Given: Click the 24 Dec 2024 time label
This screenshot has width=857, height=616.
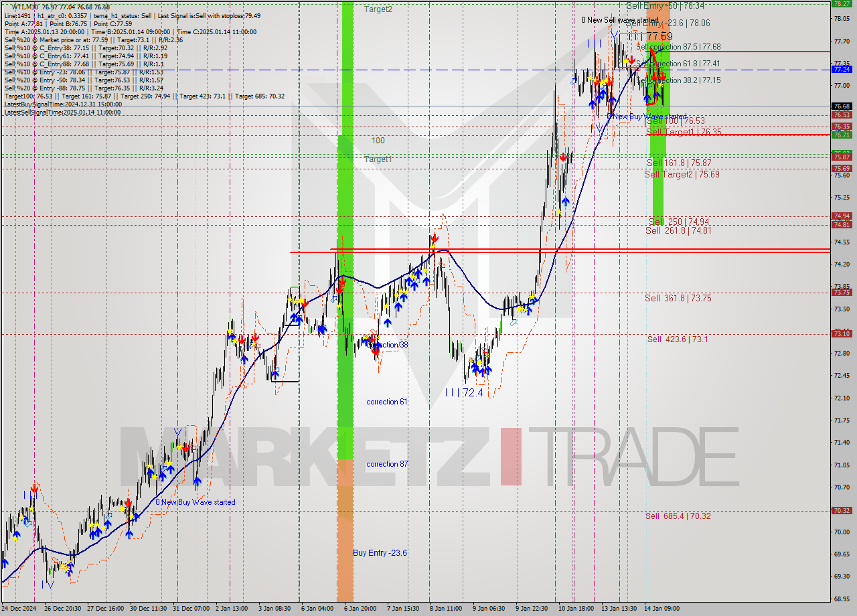Looking at the screenshot, I should [x=19, y=609].
